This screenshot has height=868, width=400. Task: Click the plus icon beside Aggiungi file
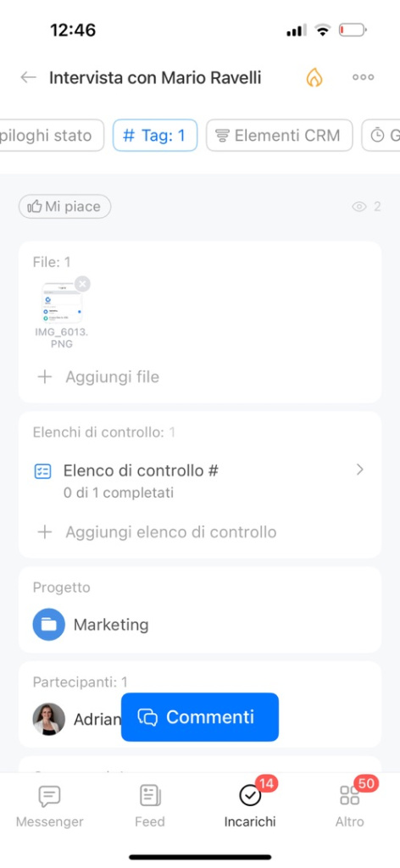pyautogui.click(x=44, y=377)
